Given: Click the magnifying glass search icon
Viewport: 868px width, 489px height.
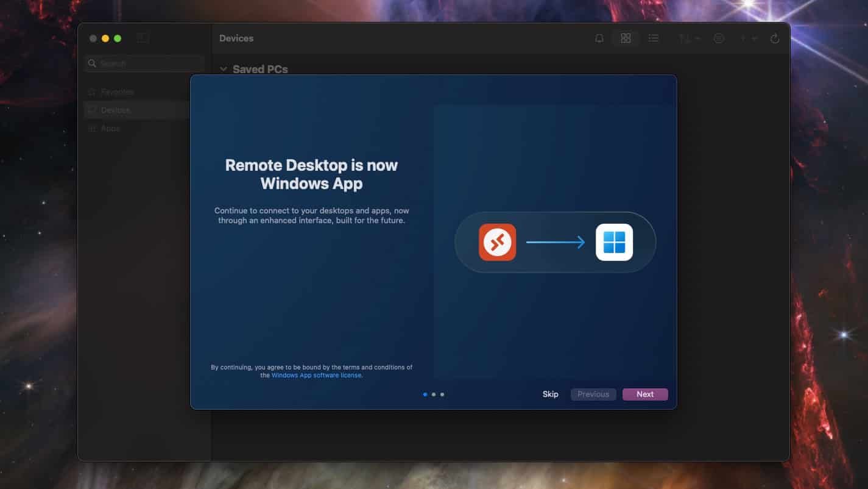Looking at the screenshot, I should pos(92,63).
